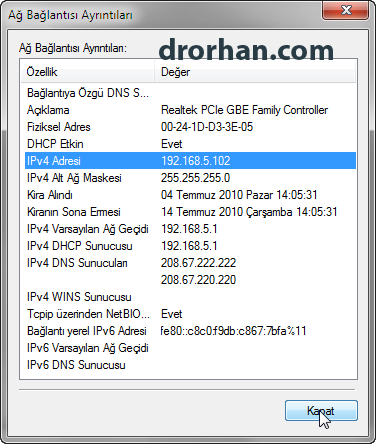Click the subnet mask 255.255.255.0
The image size is (376, 444).
click(x=195, y=178)
